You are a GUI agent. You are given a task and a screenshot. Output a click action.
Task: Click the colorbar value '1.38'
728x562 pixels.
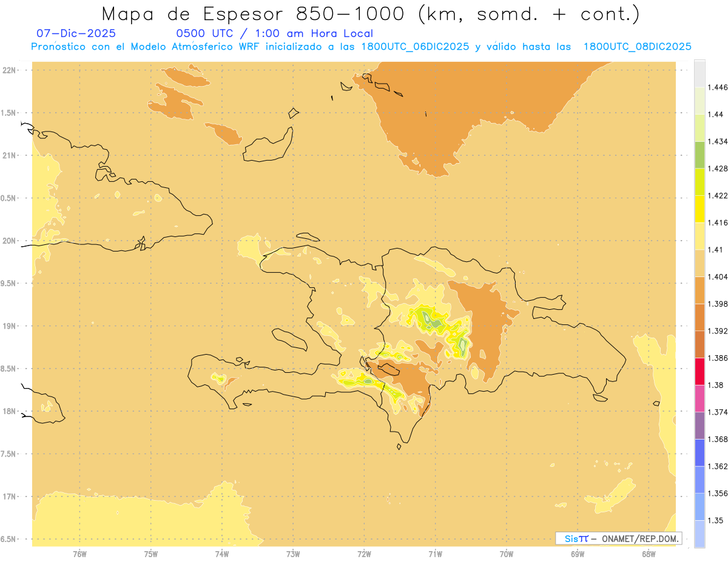coord(715,385)
